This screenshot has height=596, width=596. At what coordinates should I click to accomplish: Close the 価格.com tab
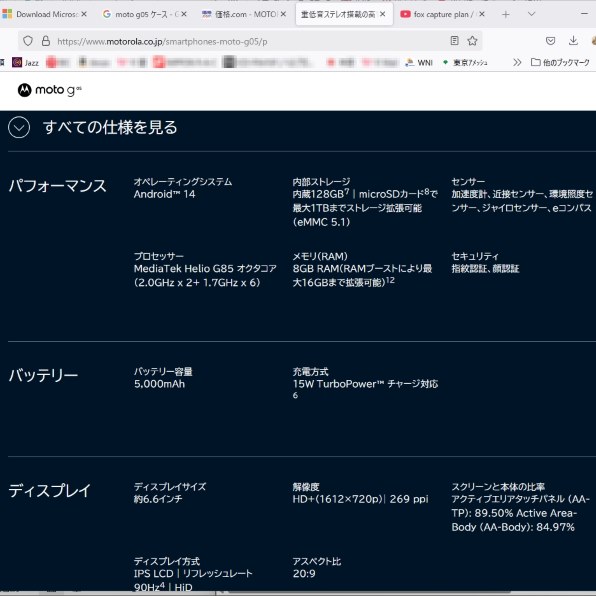[283, 14]
